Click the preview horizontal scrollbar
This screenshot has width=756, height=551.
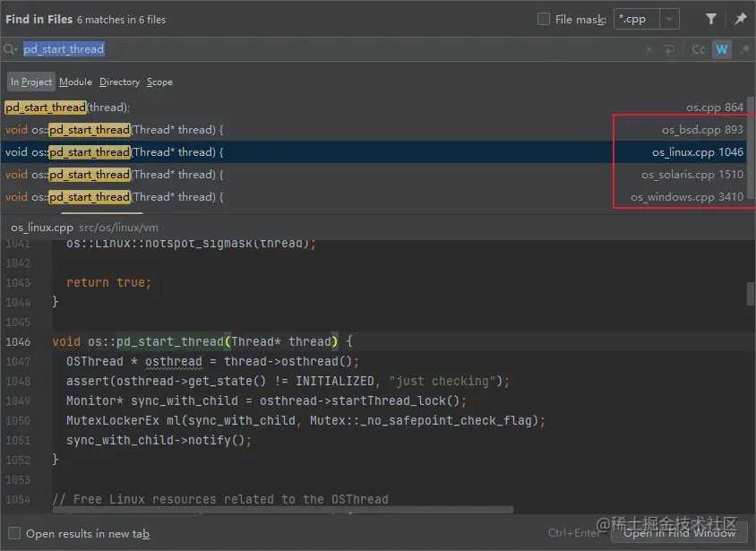283,510
